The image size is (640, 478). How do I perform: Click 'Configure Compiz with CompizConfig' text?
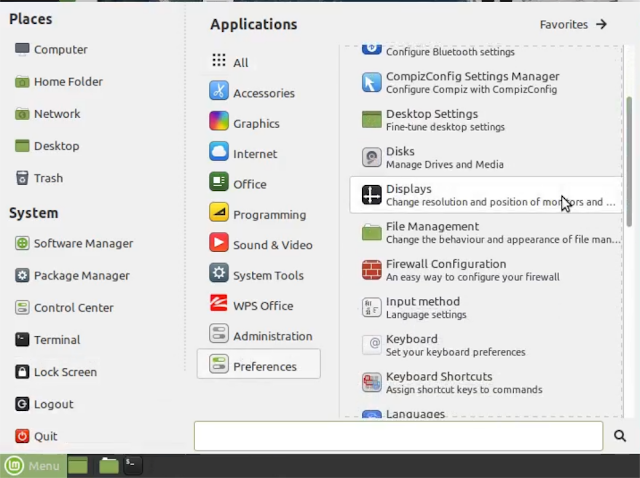471,89
